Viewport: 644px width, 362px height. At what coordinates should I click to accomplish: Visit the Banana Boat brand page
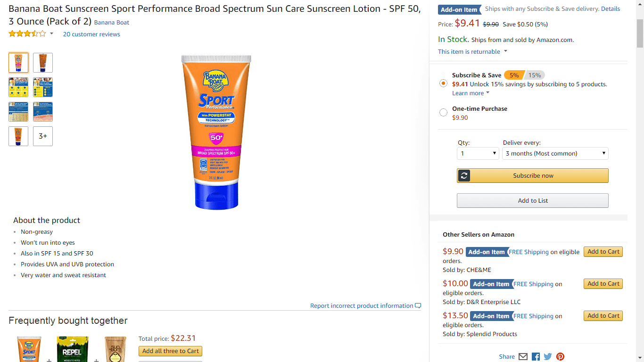(x=111, y=22)
